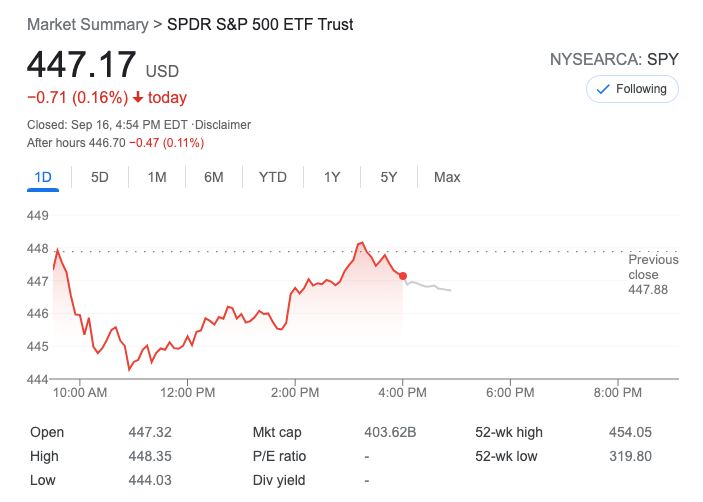Open the Market Summary breadcrumb link
Screen dimensions: 703x502
coord(87,24)
